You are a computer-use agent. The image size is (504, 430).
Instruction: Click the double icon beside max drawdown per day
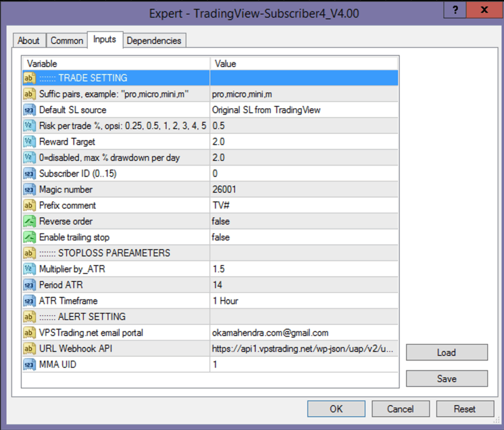29,157
